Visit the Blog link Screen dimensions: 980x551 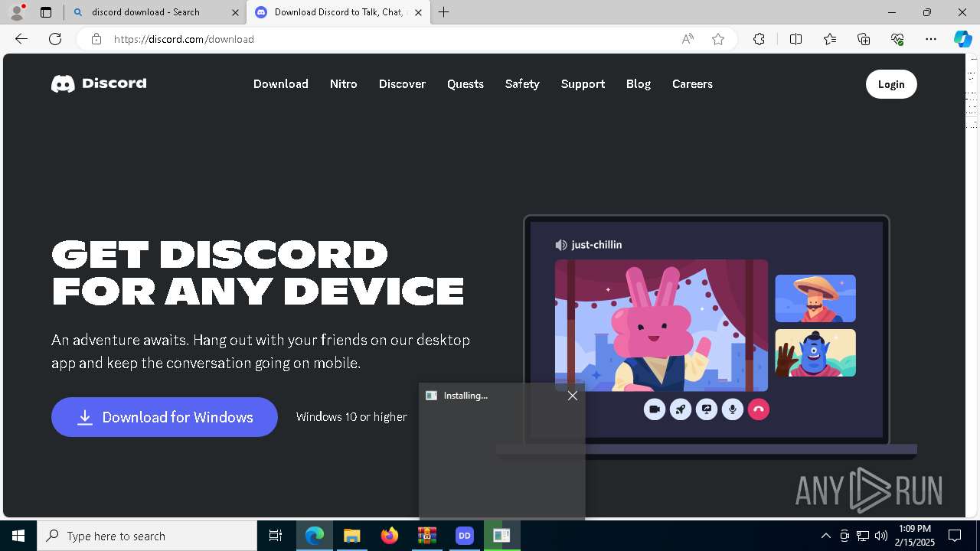[639, 84]
